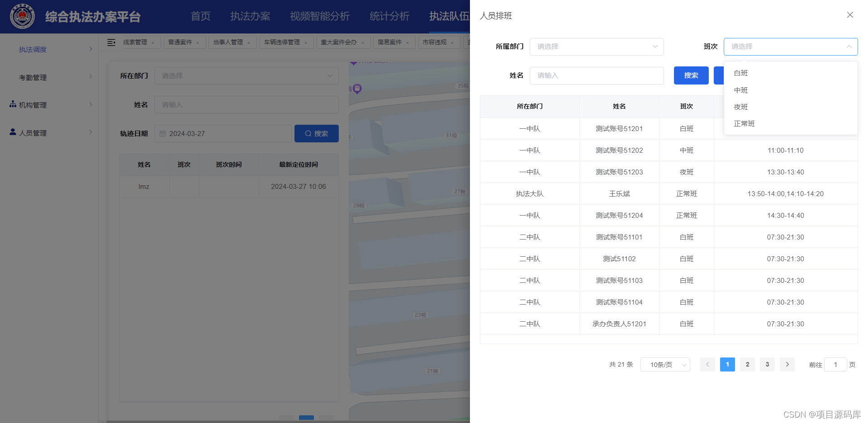Click the next page arrow in 人员排班
Screen dimensions: 868x423
pyautogui.click(x=787, y=364)
